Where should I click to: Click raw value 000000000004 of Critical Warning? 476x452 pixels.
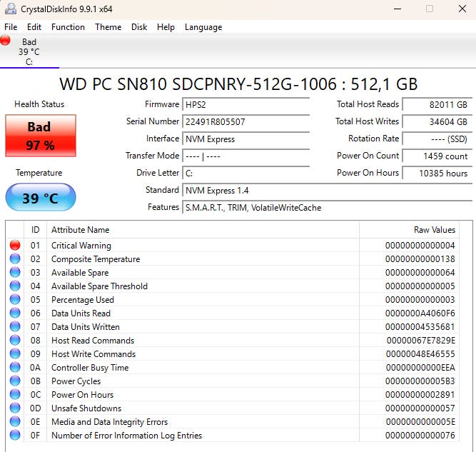(420, 246)
